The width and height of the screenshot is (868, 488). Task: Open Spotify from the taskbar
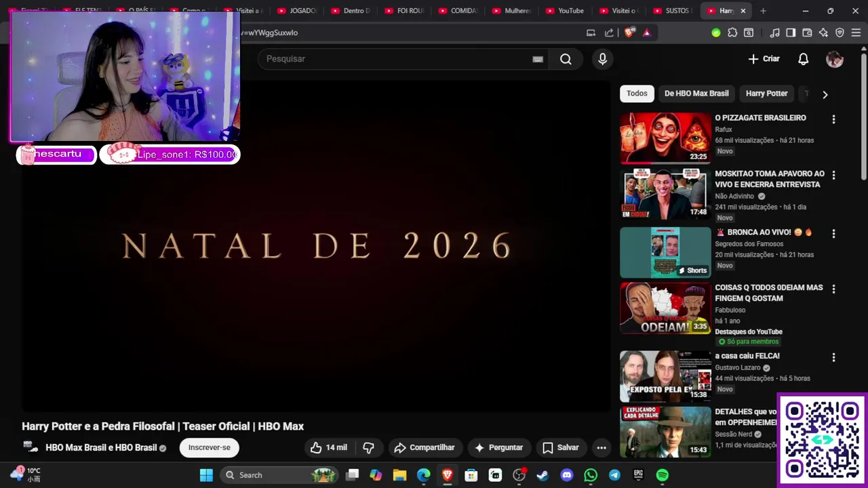point(663,475)
